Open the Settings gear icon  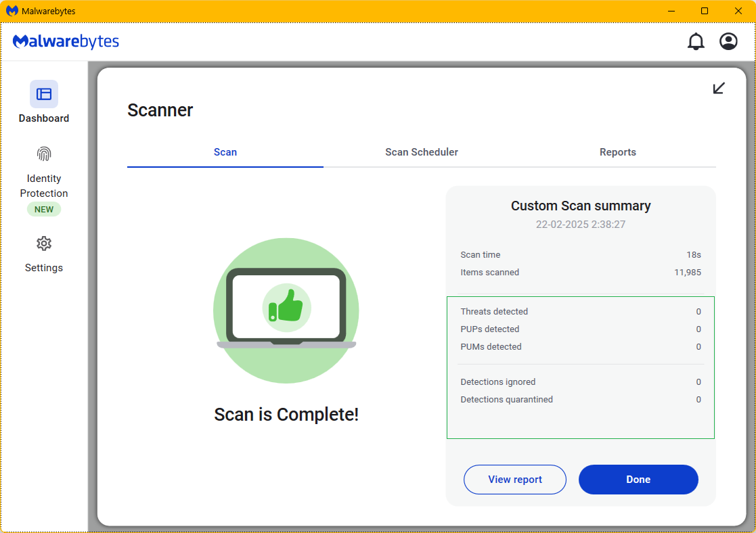pyautogui.click(x=44, y=244)
